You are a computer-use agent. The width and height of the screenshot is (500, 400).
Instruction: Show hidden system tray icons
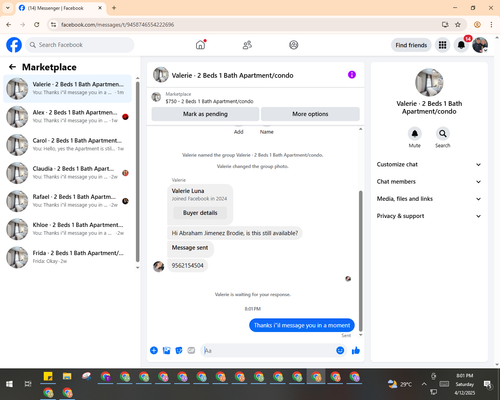point(424,384)
